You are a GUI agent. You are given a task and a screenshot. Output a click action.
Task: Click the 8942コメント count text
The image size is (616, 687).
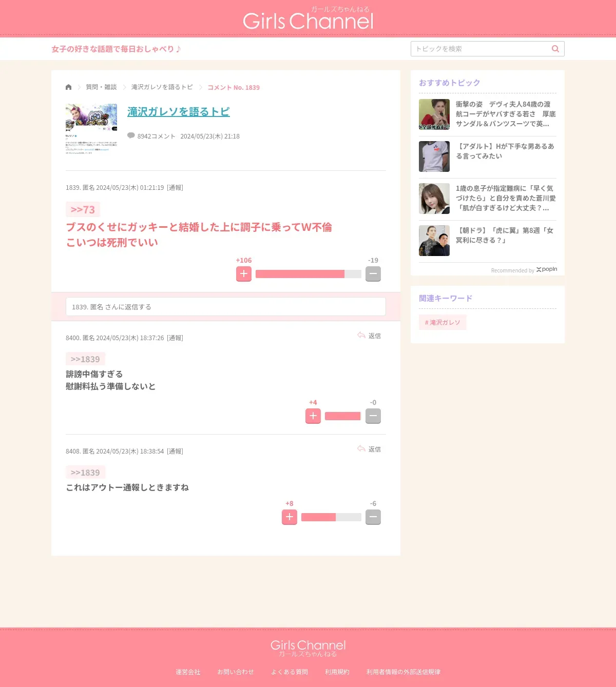click(157, 136)
